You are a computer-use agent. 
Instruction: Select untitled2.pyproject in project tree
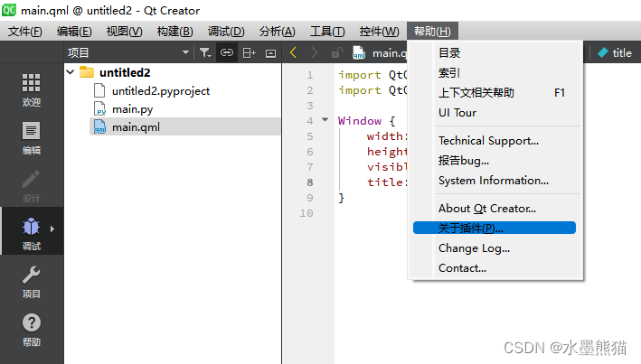(x=161, y=90)
